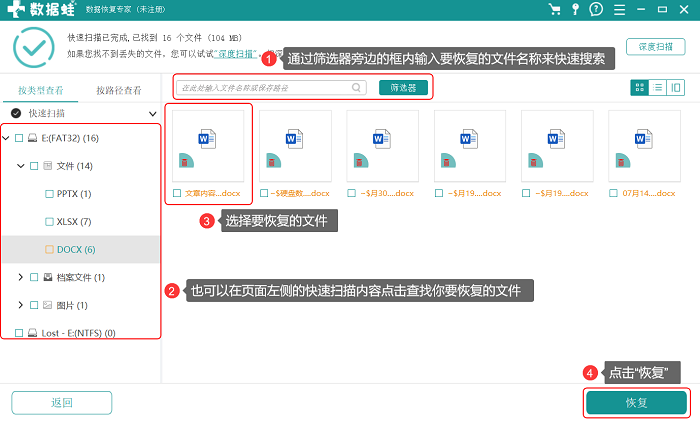Open the shopping cart icon
This screenshot has height=427, width=700.
tap(555, 9)
